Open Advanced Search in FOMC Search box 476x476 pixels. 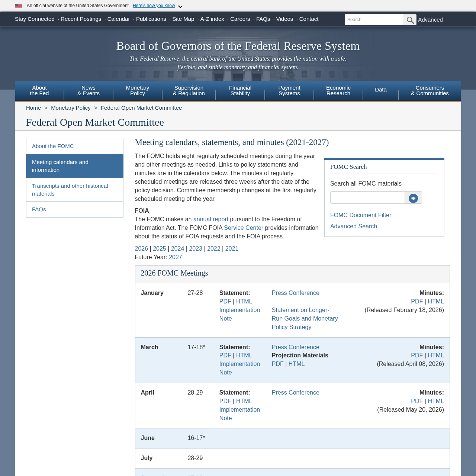click(x=354, y=226)
